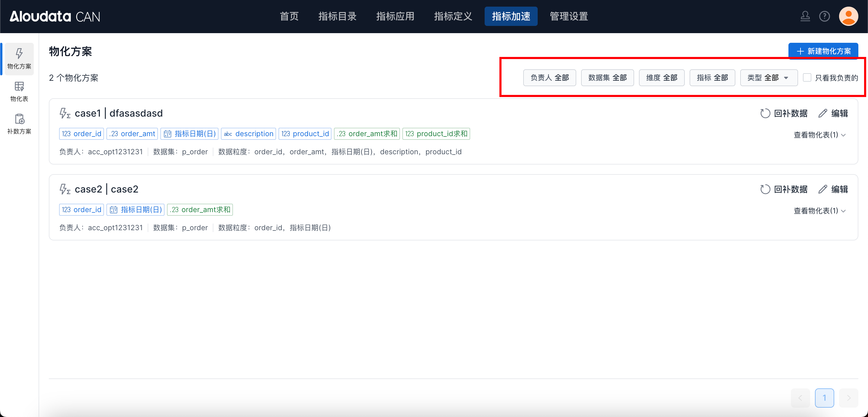Click the 编辑 pencil icon for case2
Screen dimensions: 868x417
coord(822,189)
